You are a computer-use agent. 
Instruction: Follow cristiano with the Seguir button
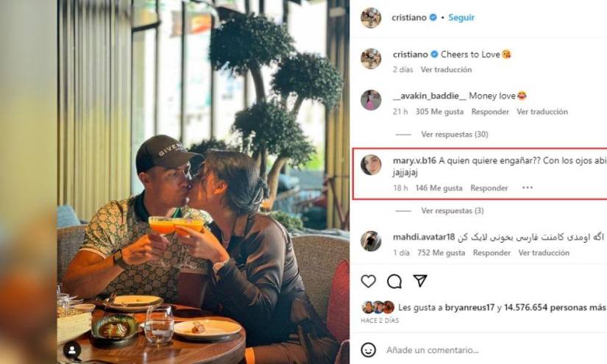[x=461, y=18]
